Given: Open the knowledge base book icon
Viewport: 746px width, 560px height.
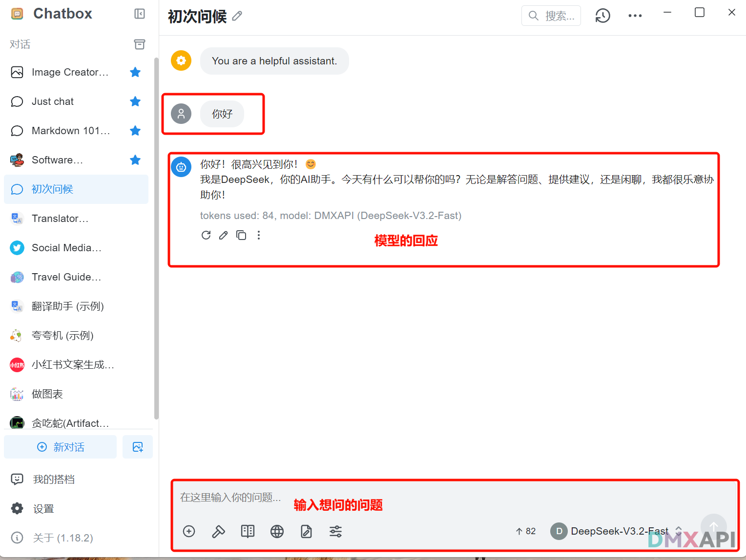Looking at the screenshot, I should [248, 531].
